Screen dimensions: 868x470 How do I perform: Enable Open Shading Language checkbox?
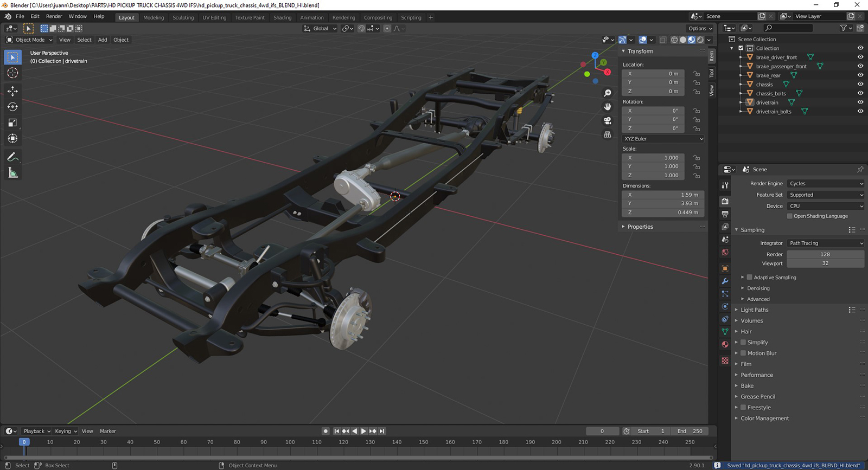coord(790,216)
